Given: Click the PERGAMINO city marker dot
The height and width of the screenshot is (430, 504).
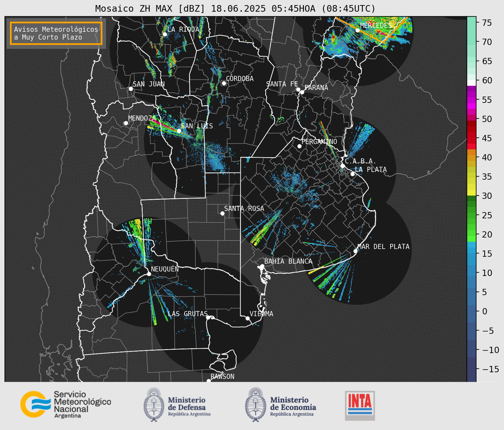Looking at the screenshot, I should (299, 146).
